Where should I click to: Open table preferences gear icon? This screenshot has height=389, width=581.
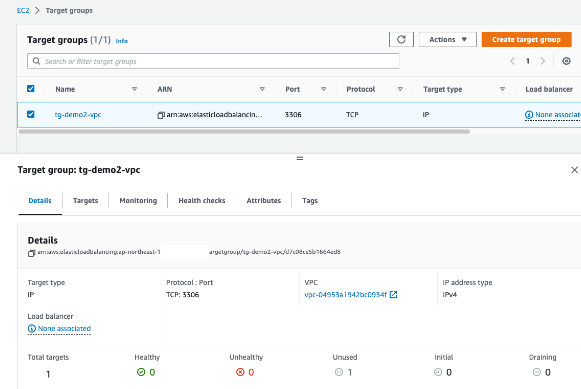point(566,61)
